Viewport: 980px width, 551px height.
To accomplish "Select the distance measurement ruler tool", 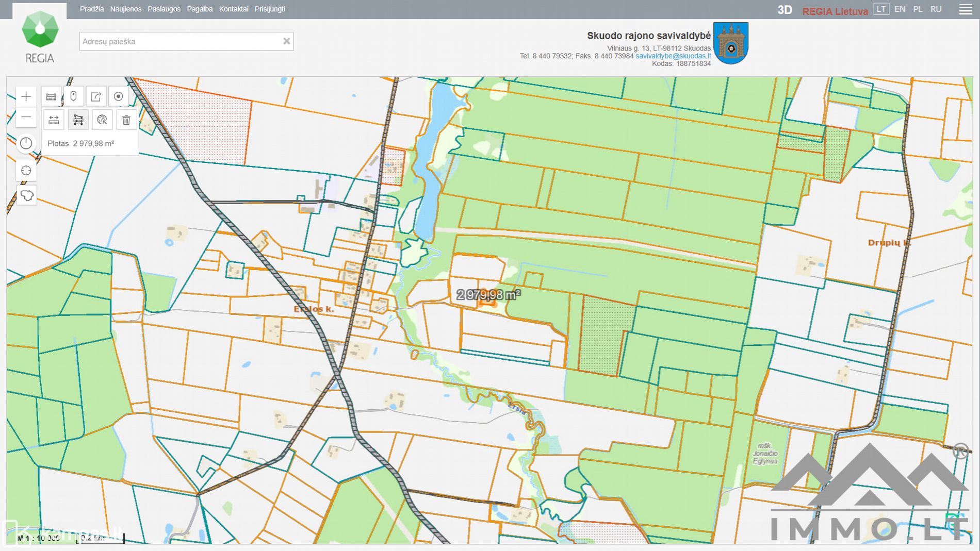I will [x=54, y=120].
